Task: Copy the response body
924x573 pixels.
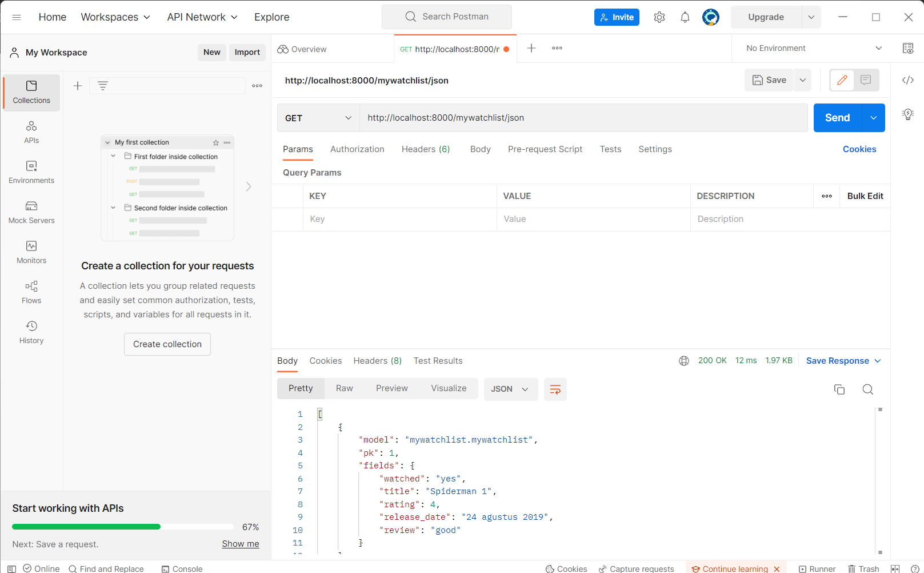Action: click(x=839, y=389)
